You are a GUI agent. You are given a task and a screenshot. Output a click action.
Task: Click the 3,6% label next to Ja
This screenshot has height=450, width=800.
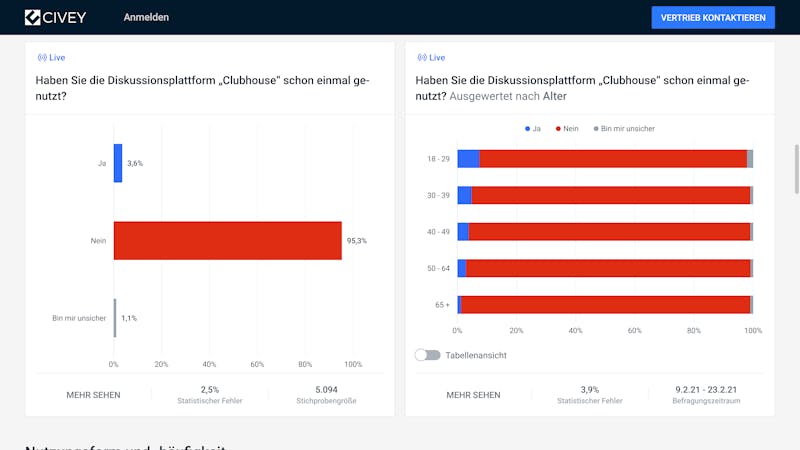tap(135, 163)
